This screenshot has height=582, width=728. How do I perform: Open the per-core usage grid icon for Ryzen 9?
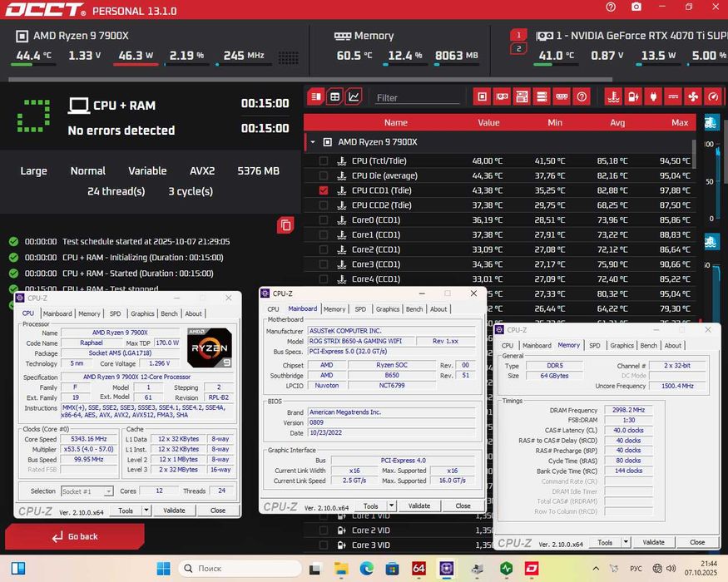[288, 57]
